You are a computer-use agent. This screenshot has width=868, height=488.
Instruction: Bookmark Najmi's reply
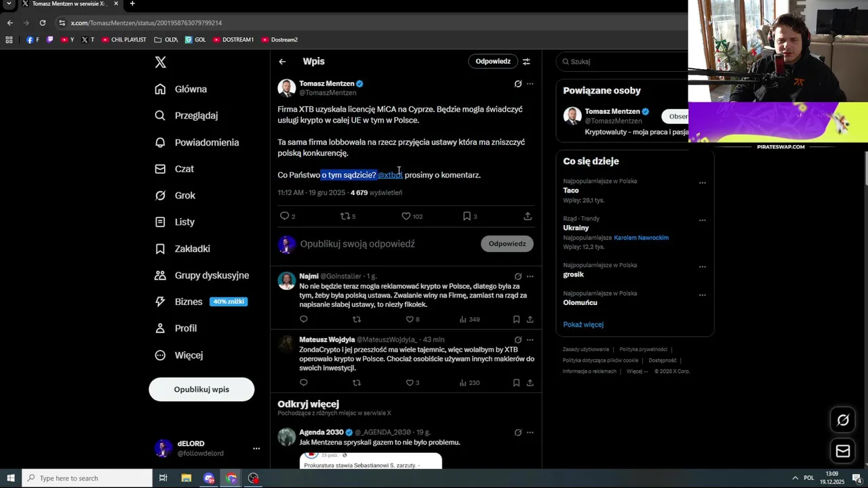point(517,319)
